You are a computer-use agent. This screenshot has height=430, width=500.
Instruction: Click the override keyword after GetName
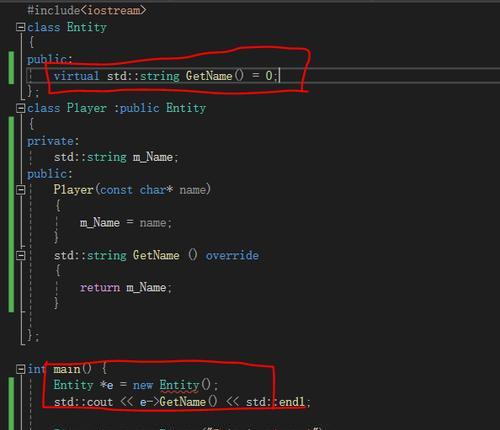[x=232, y=255]
